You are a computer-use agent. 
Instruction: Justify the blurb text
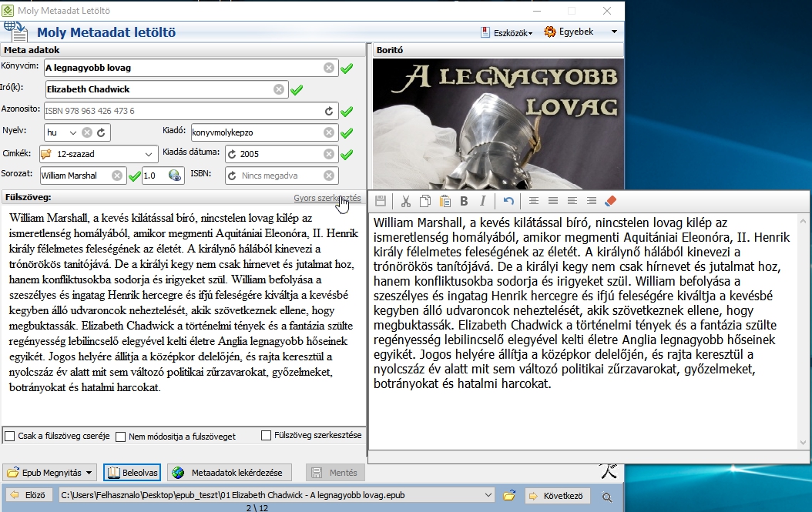tap(553, 201)
